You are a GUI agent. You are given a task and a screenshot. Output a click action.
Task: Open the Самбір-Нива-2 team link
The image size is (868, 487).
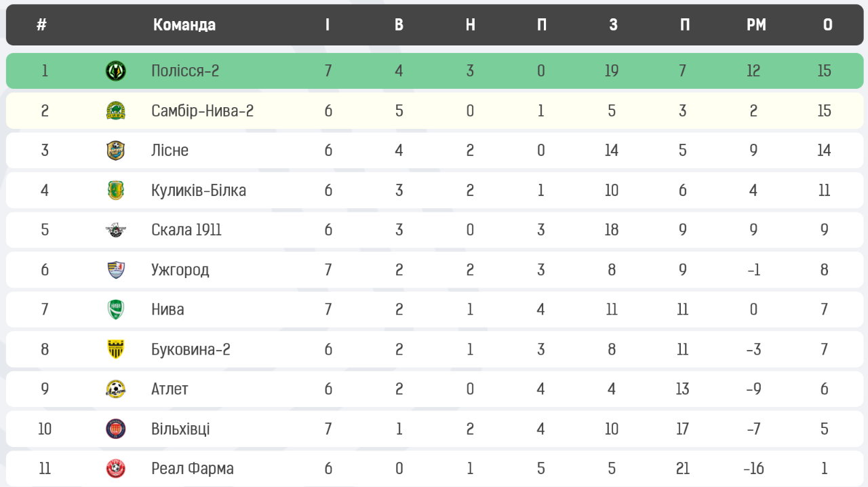tap(202, 111)
